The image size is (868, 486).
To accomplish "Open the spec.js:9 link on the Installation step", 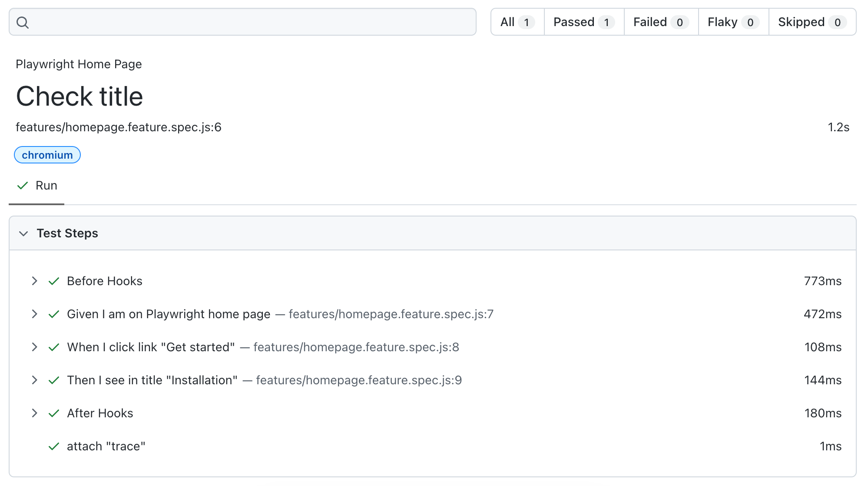I will (359, 380).
